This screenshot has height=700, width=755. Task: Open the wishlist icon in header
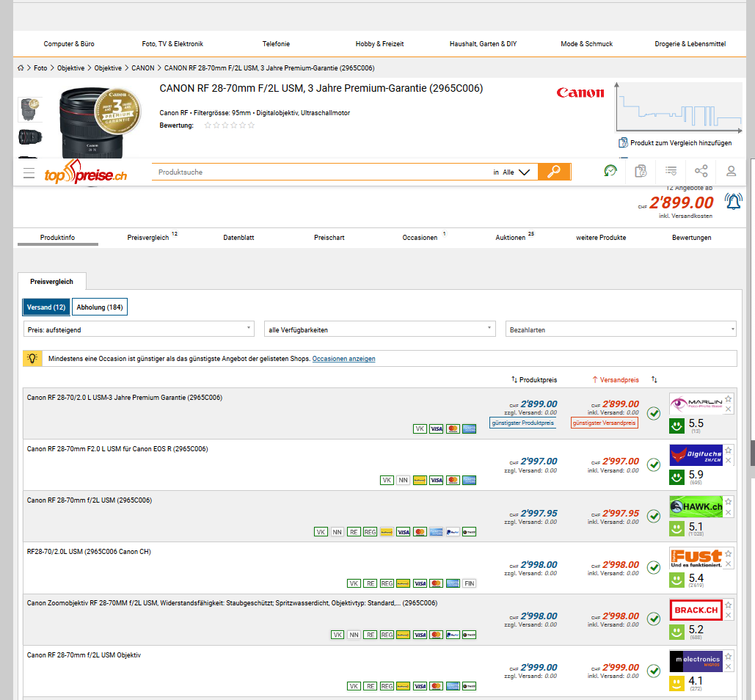pyautogui.click(x=671, y=171)
